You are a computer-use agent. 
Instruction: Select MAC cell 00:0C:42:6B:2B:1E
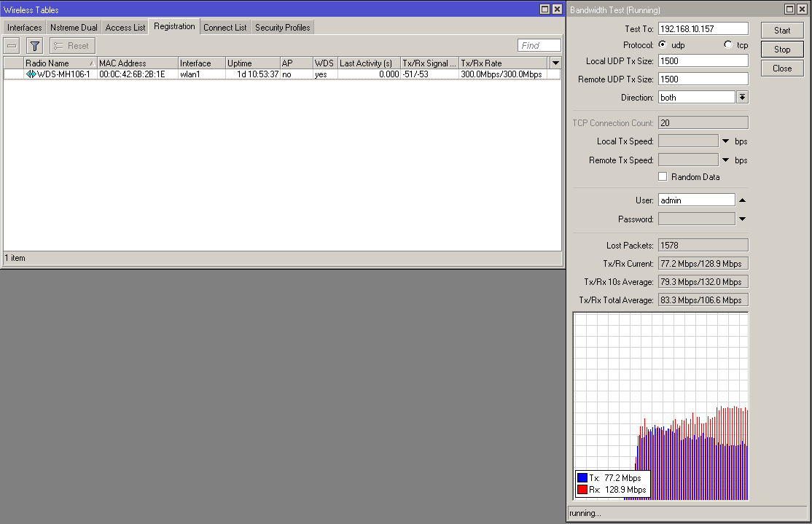pos(132,74)
